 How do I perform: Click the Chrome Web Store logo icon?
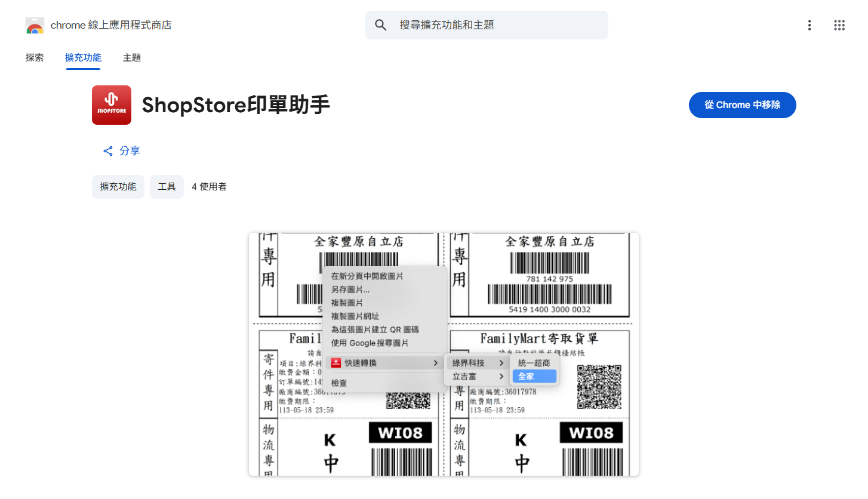(35, 26)
